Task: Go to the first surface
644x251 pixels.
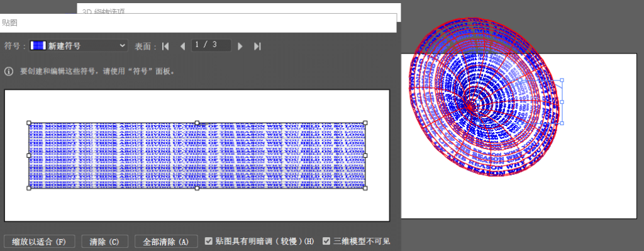Action: click(x=165, y=47)
